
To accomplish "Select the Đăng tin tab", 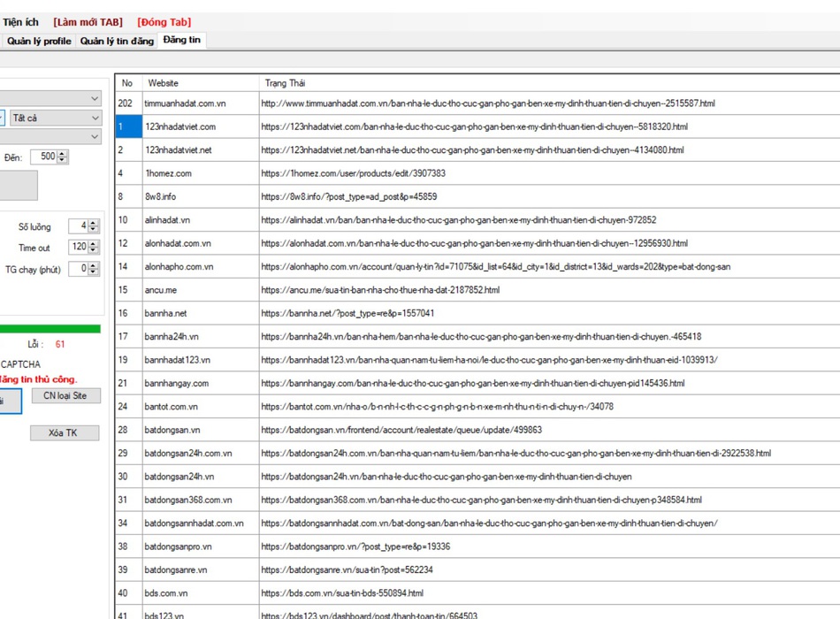I will 181,41.
